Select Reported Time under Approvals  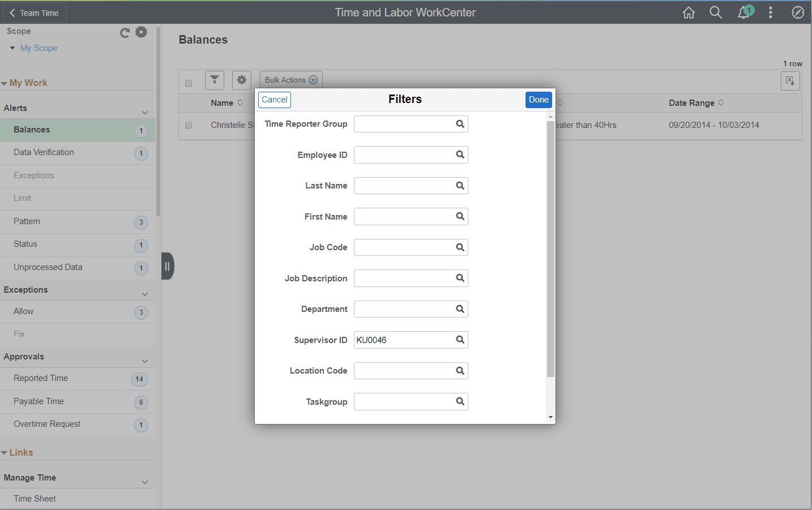coord(40,378)
